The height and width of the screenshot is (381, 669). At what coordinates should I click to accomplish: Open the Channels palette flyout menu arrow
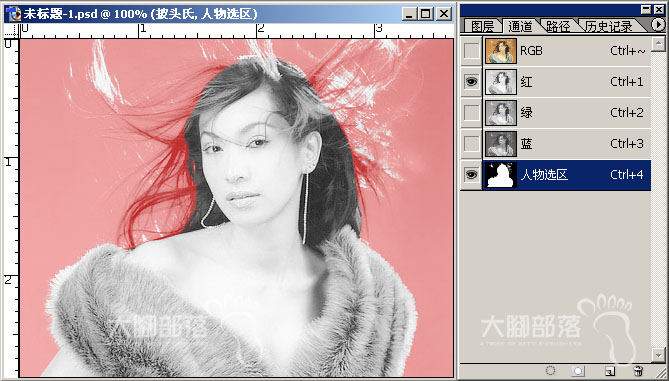(x=657, y=25)
